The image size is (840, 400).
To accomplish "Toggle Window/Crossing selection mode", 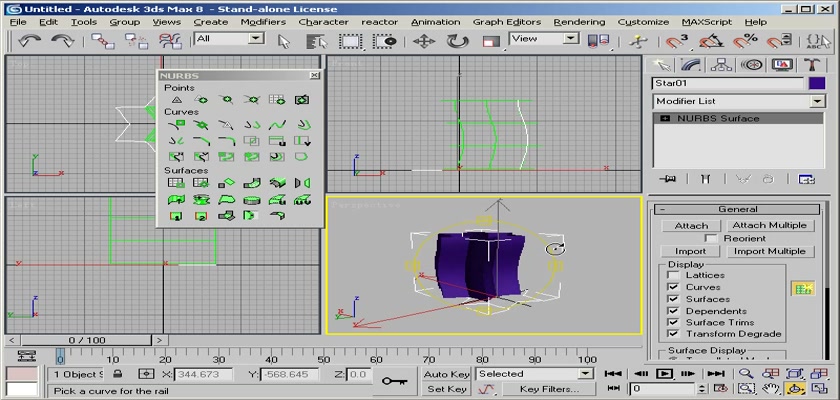I will [385, 41].
